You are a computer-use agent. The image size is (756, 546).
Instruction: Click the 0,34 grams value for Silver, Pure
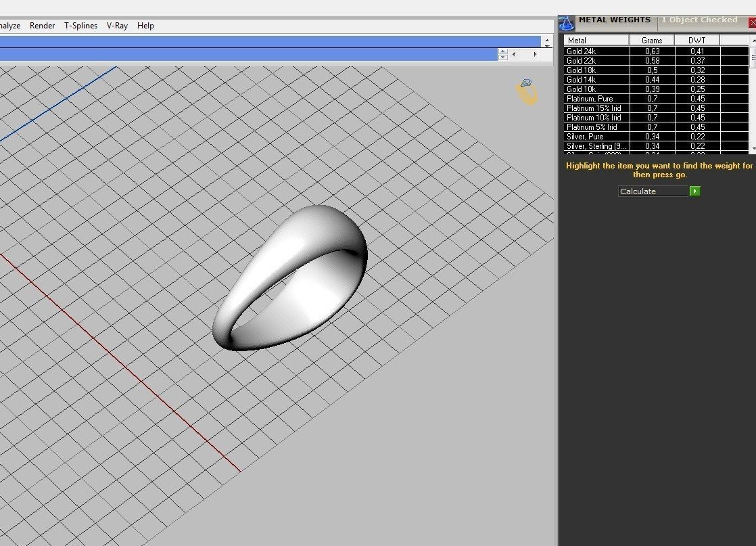coord(653,137)
